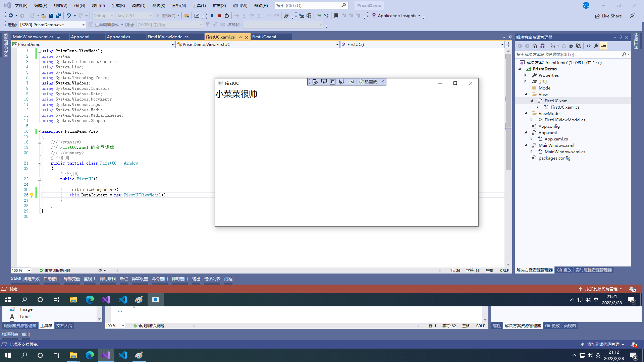Image resolution: width=644 pixels, height=362 pixels.
Task: Click the Restart debugging icon
Action: pyautogui.click(x=227, y=16)
